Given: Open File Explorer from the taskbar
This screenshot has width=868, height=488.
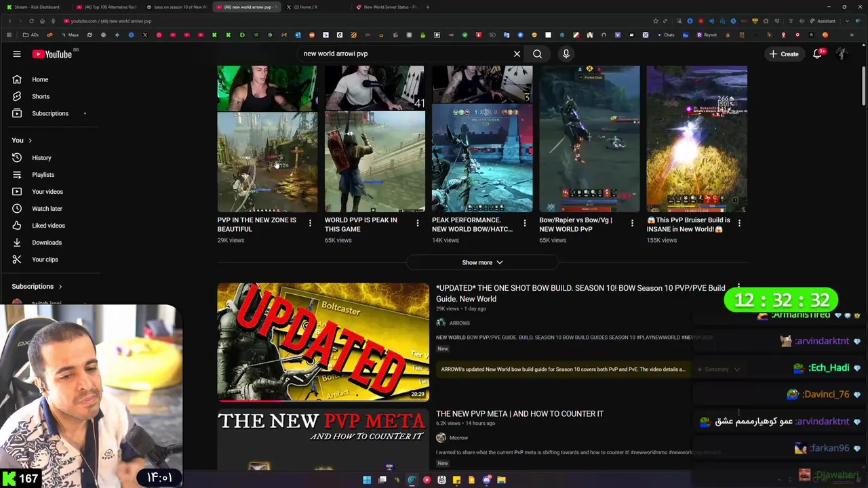Looking at the screenshot, I should (x=501, y=480).
